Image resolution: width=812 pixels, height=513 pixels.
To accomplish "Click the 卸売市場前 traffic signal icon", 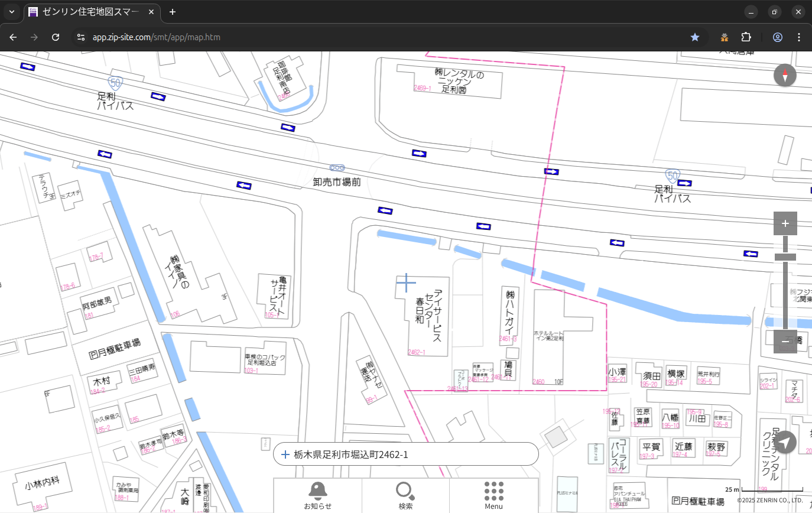I will [337, 168].
